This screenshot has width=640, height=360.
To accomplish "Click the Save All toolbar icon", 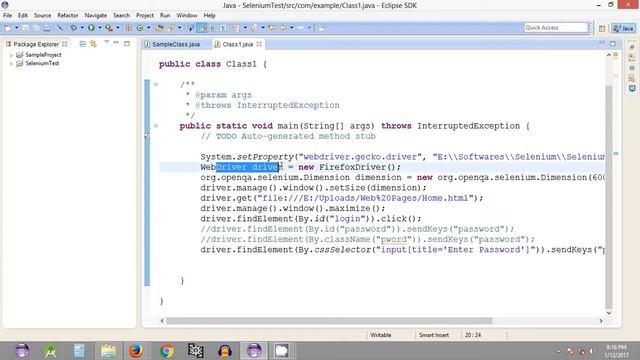I will tap(36, 28).
